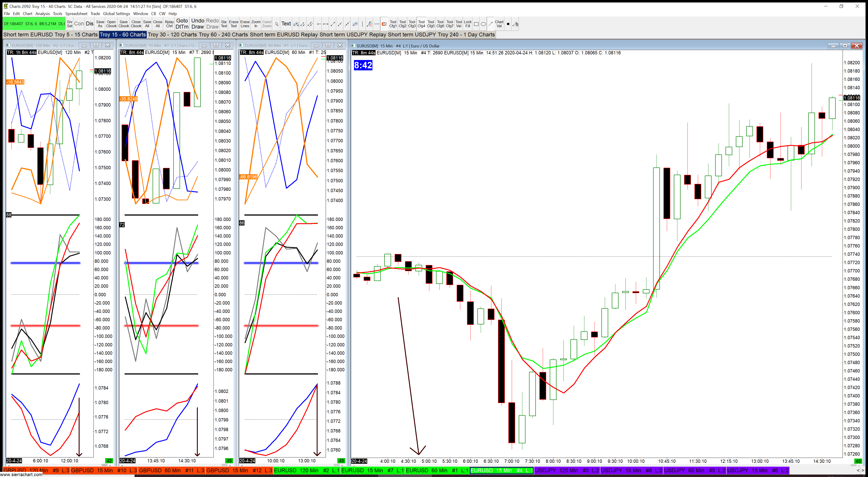Open the Analysis menu

(42, 14)
